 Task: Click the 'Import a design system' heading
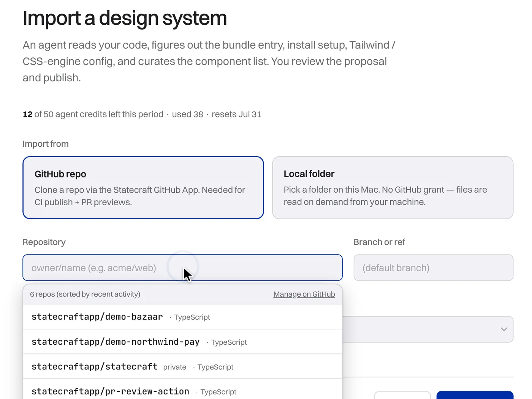point(125,18)
